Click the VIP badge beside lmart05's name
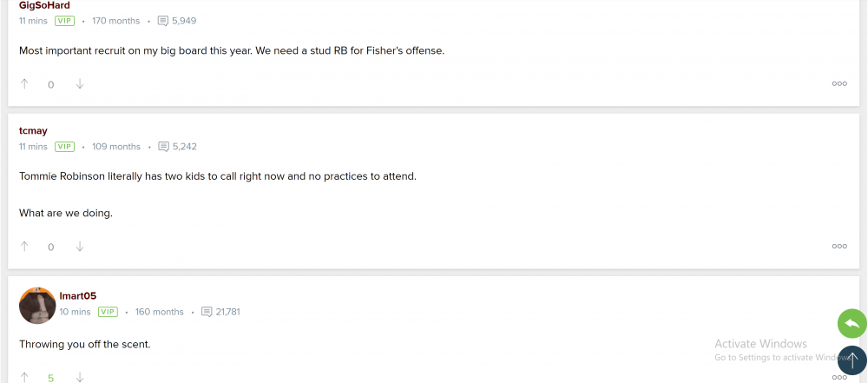Viewport: 868px width, 383px height. [x=108, y=312]
